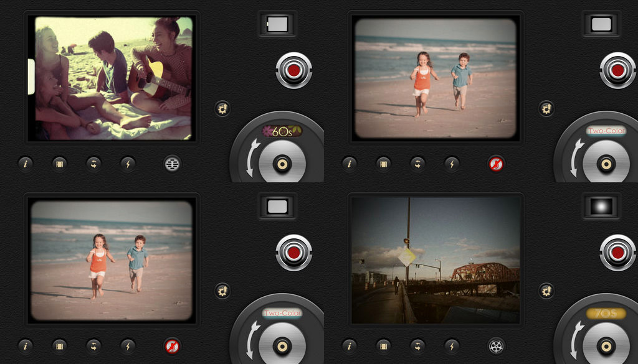Open info in the 60s guitar panel
The image size is (638, 364).
pyautogui.click(x=25, y=164)
